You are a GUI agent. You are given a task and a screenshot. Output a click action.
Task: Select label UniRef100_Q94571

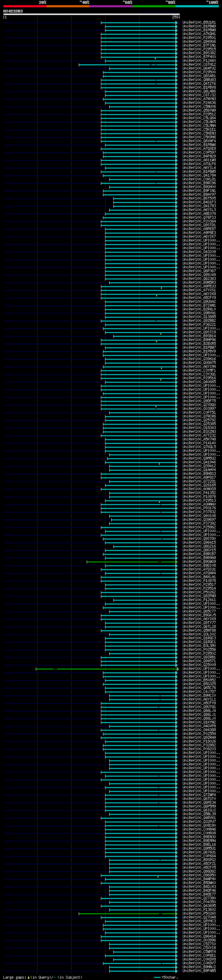pyautogui.click(x=199, y=661)
